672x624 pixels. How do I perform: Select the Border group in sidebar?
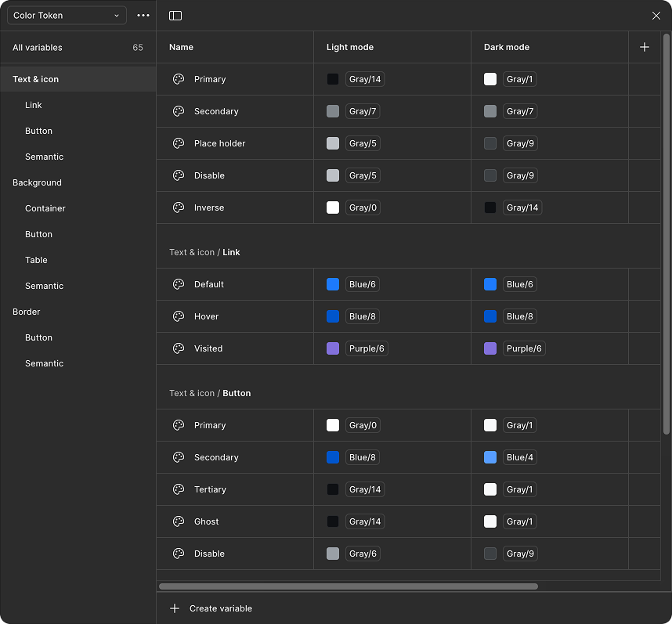point(27,312)
